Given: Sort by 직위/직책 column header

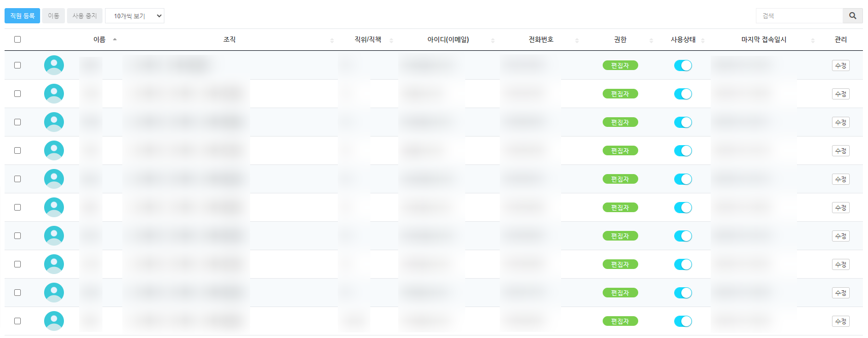Looking at the screenshot, I should click(x=368, y=40).
